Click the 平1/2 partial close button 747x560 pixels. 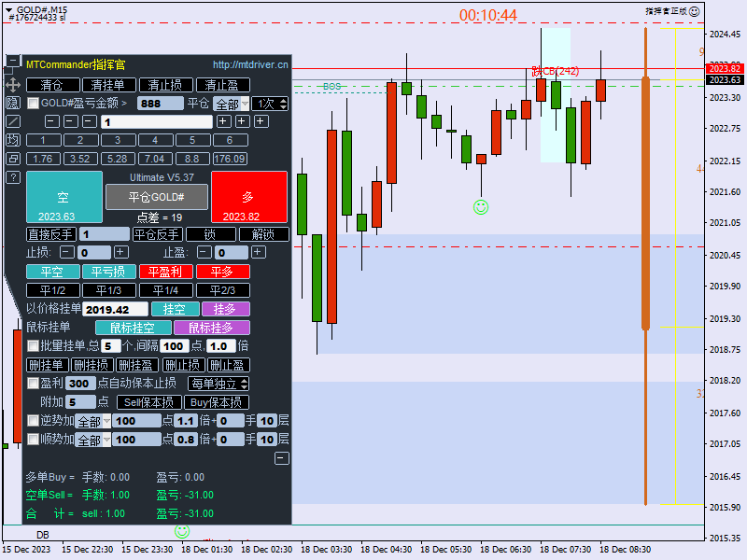(53, 290)
